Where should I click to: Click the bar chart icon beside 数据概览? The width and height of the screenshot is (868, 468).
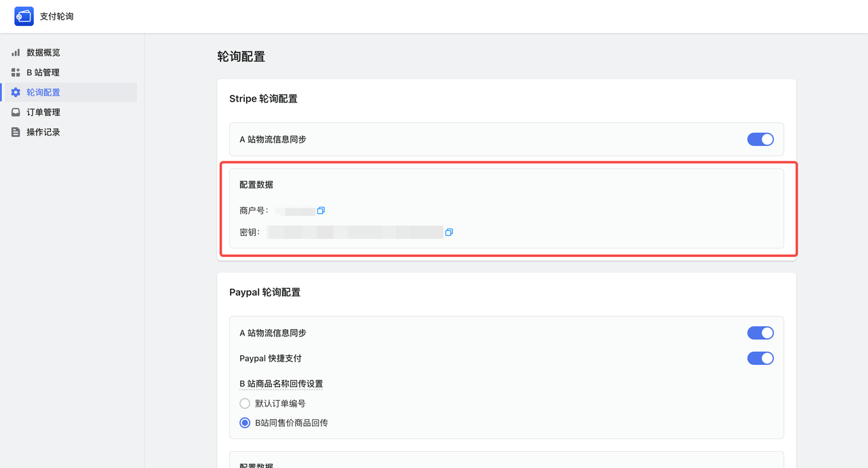[16, 52]
